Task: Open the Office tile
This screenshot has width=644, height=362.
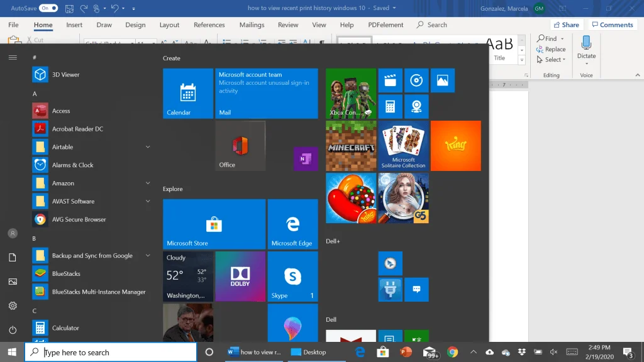Action: (x=240, y=146)
